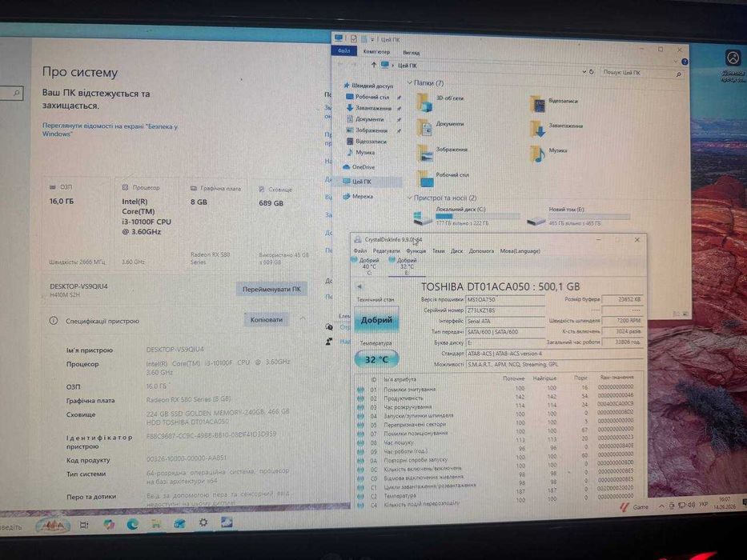Select Швидкий доступ in navigation pane
The height and width of the screenshot is (560, 747).
click(x=369, y=86)
